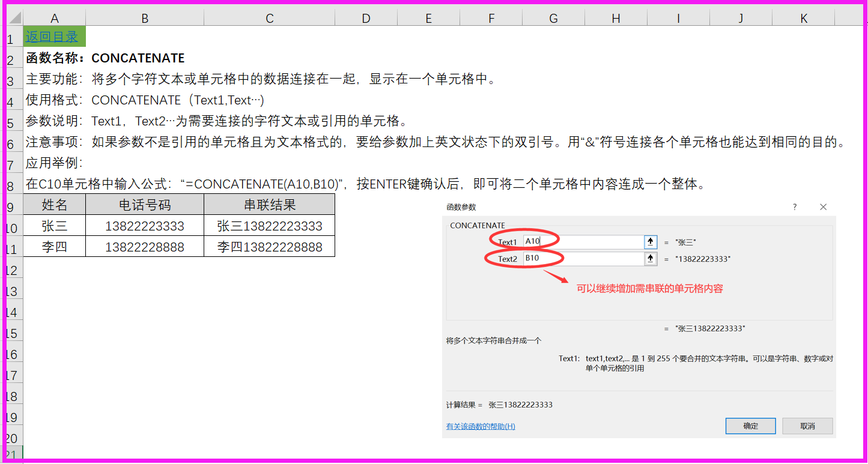Click cell B11 containing 13822228888

pyautogui.click(x=145, y=246)
